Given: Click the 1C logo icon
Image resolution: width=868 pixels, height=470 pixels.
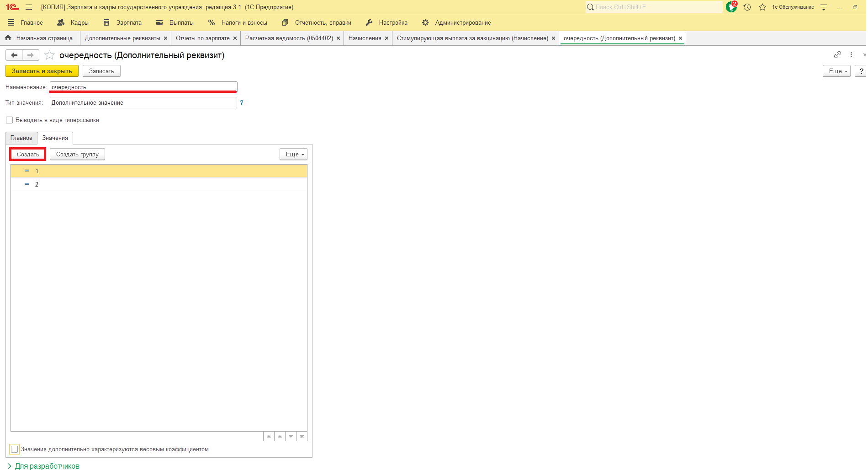Looking at the screenshot, I should [x=12, y=7].
